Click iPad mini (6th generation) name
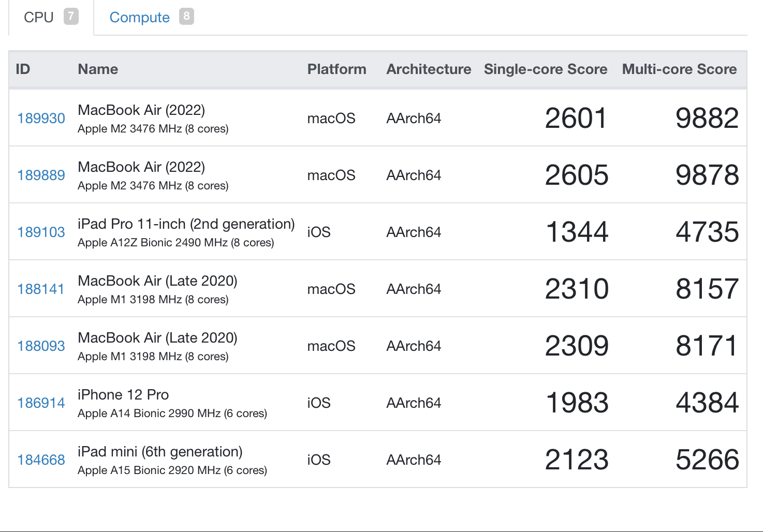763x532 pixels. coord(160,452)
